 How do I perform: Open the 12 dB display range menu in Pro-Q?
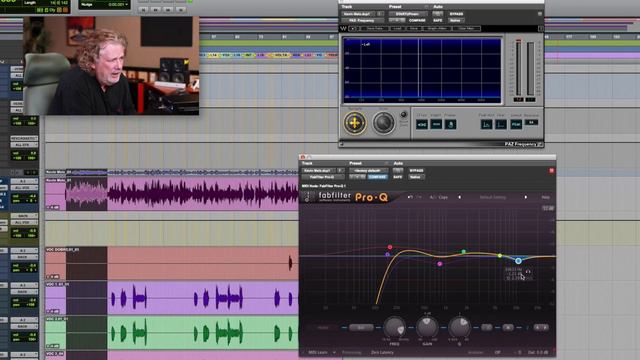pyautogui.click(x=548, y=209)
